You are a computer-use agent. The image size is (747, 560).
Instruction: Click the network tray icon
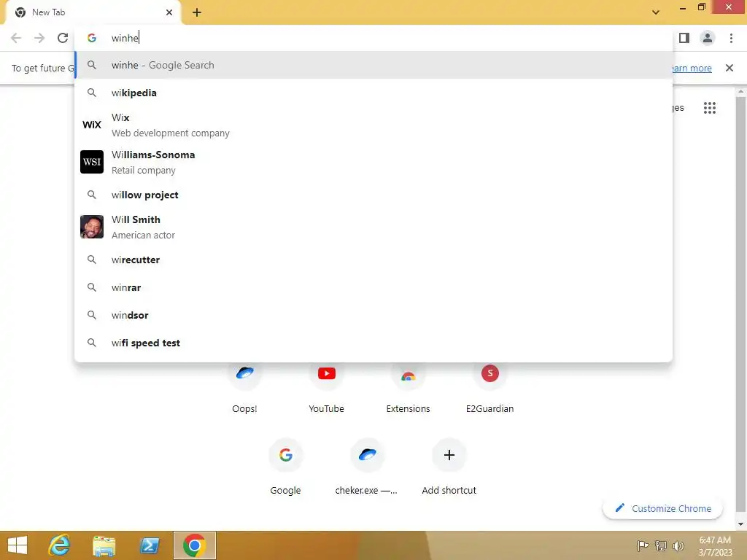(661, 545)
